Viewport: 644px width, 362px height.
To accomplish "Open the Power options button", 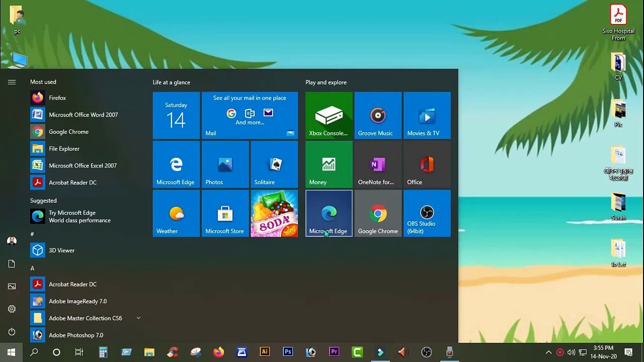I will 12,332.
